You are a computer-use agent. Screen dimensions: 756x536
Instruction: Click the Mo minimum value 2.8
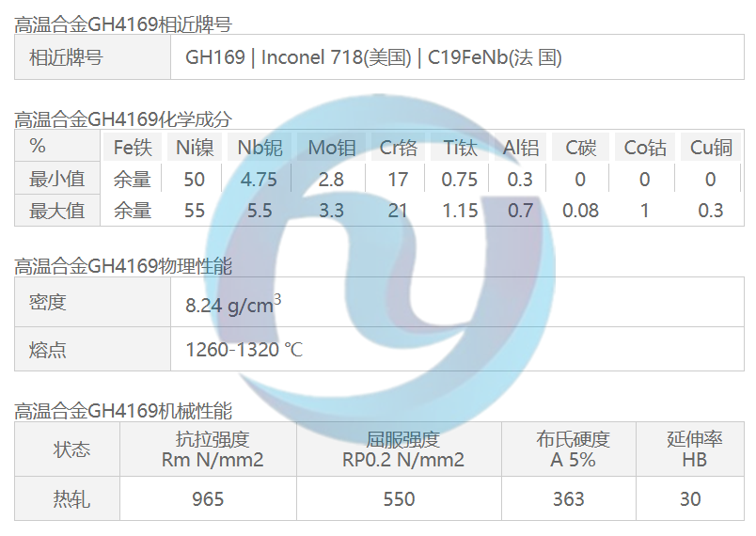pos(331,180)
